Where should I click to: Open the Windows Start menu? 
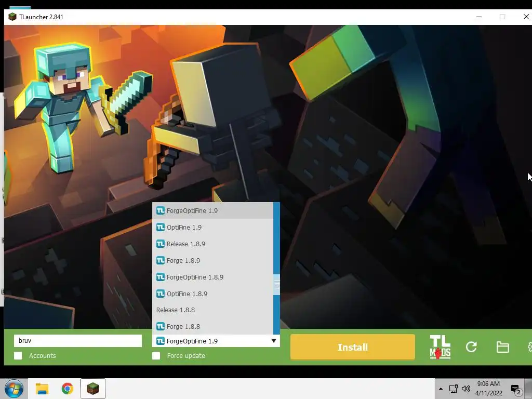(14, 389)
